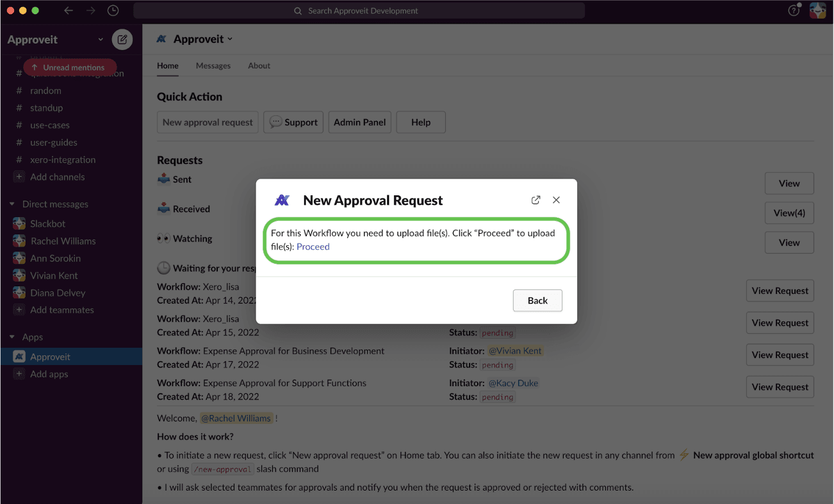Click the Proceed link to upload files
The width and height of the screenshot is (834, 504).
click(313, 247)
